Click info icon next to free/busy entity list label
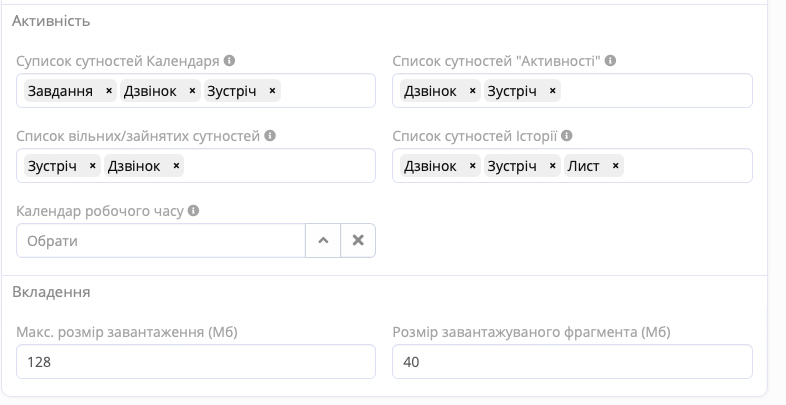 270,136
